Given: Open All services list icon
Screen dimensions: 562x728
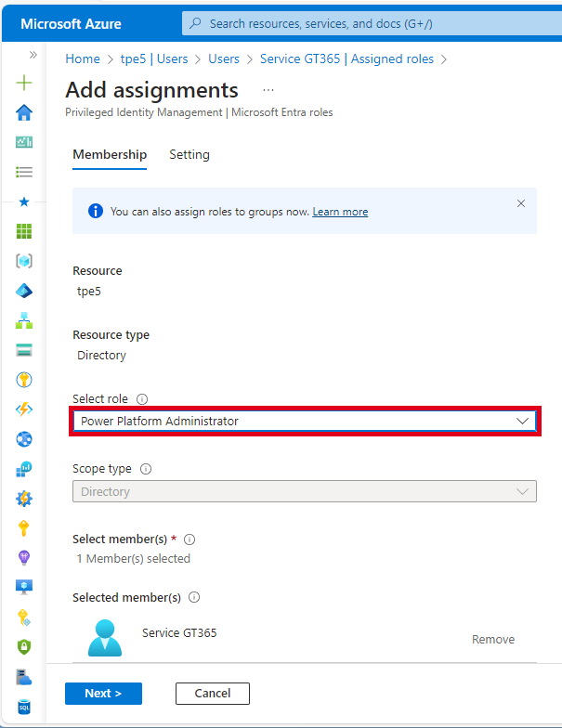Looking at the screenshot, I should 24,172.
